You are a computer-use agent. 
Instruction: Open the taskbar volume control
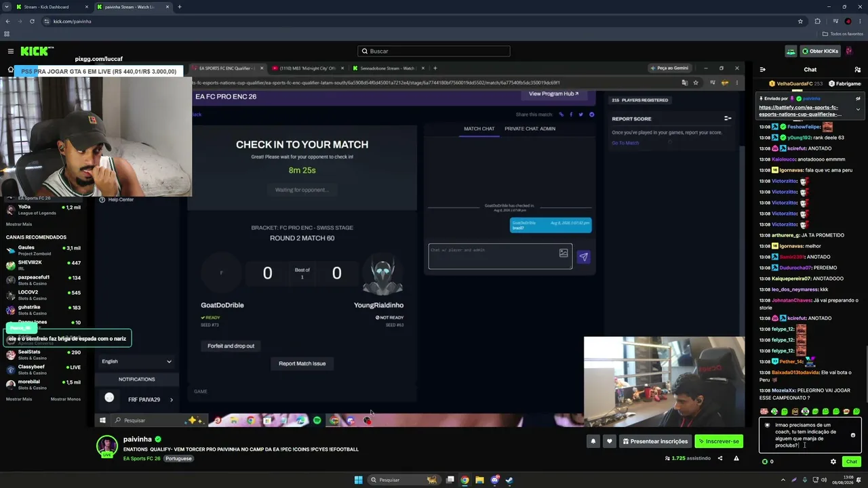(x=825, y=480)
